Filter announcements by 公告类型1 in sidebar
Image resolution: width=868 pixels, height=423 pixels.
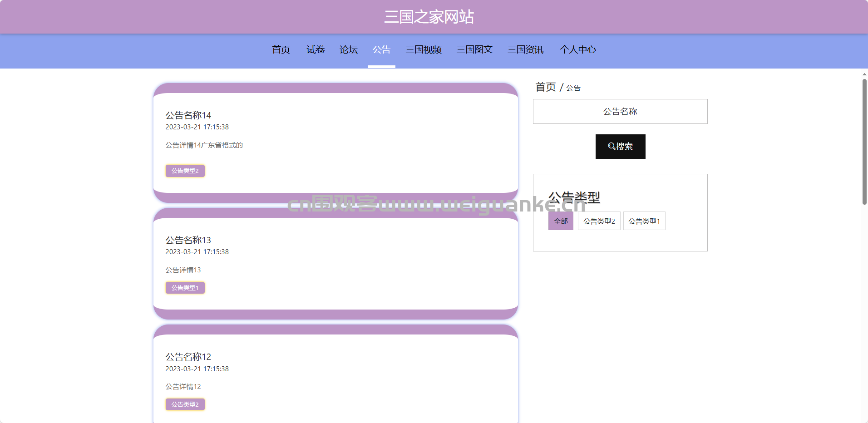644,221
